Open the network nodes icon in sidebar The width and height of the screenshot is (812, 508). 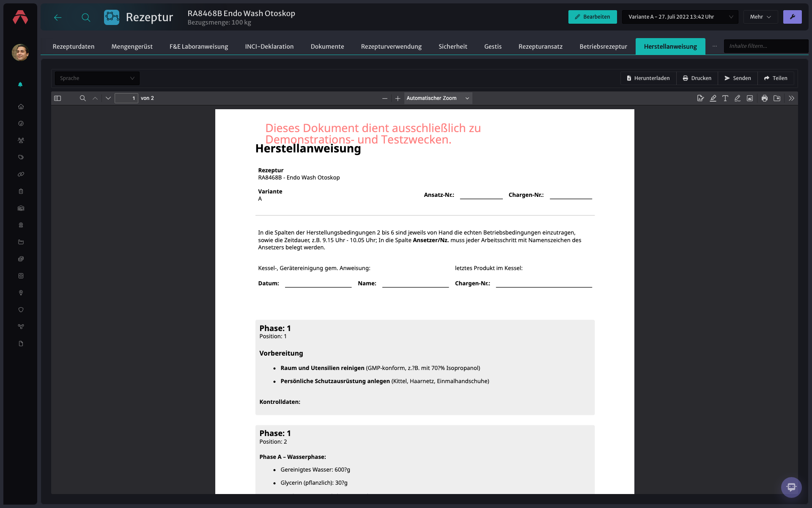pyautogui.click(x=21, y=327)
